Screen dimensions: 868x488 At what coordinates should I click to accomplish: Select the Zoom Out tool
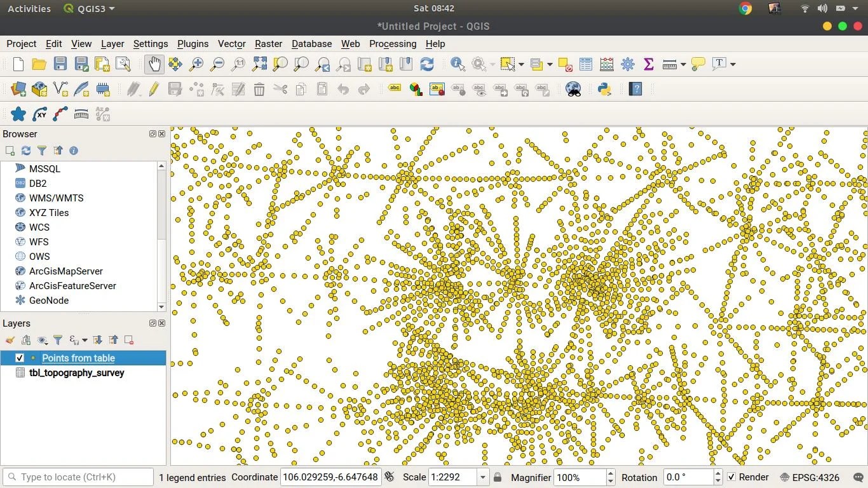pyautogui.click(x=217, y=64)
